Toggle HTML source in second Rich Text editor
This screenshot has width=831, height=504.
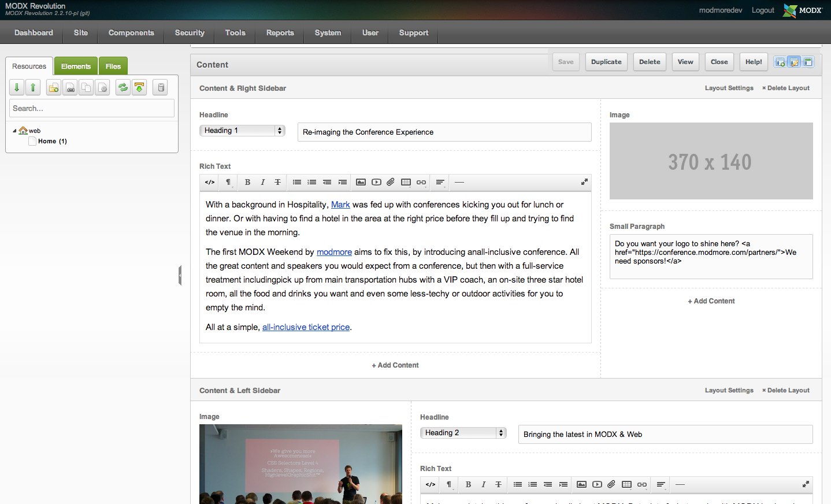pyautogui.click(x=431, y=484)
